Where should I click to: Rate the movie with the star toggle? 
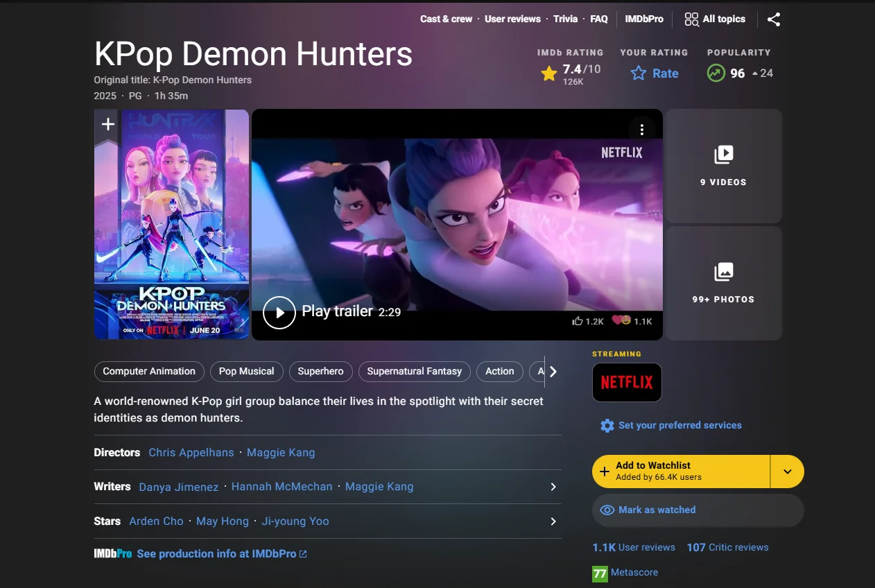pyautogui.click(x=637, y=73)
